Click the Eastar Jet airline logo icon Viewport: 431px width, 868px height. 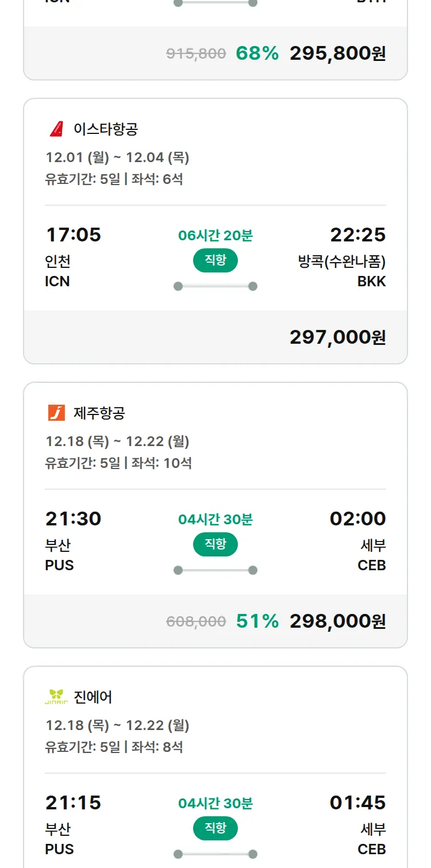[56, 129]
